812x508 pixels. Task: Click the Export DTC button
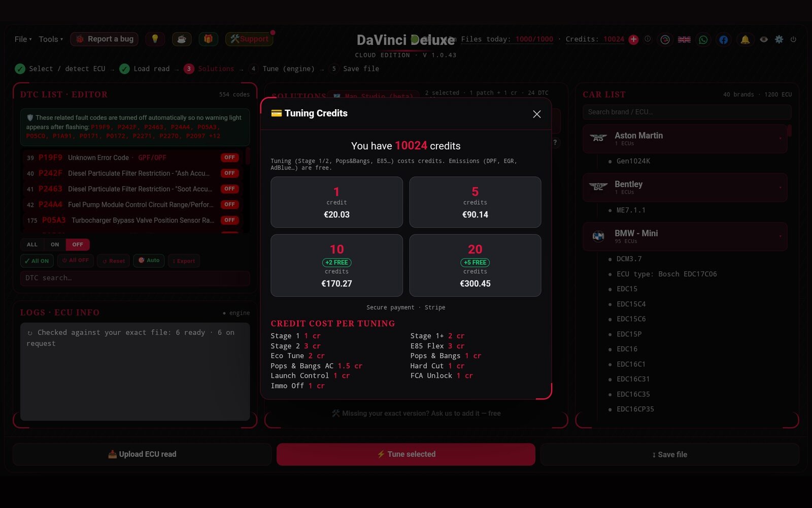point(184,261)
